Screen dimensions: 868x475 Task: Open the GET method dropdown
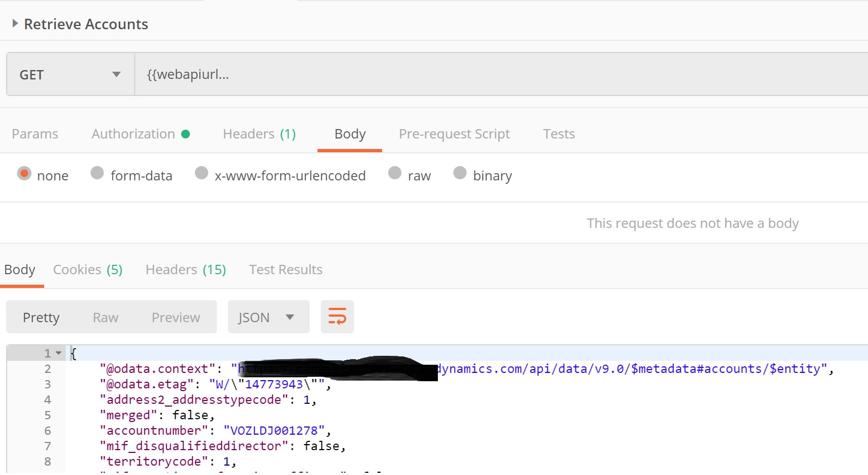70,74
